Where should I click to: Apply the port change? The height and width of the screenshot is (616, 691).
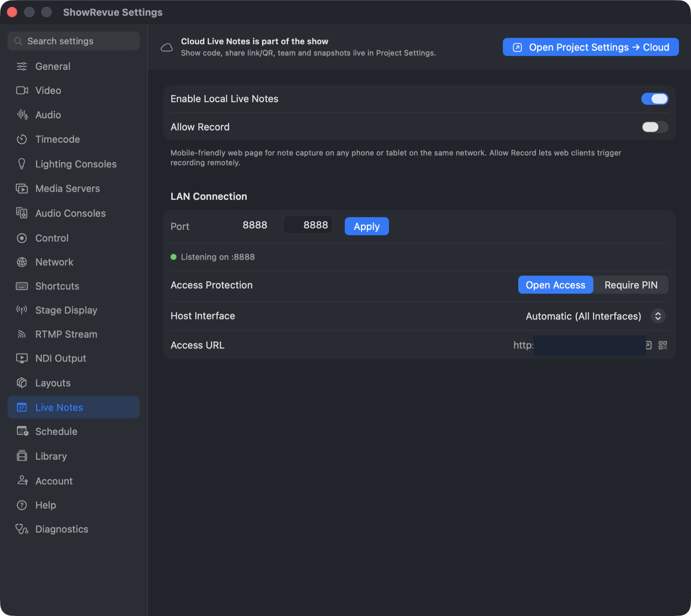pos(367,226)
